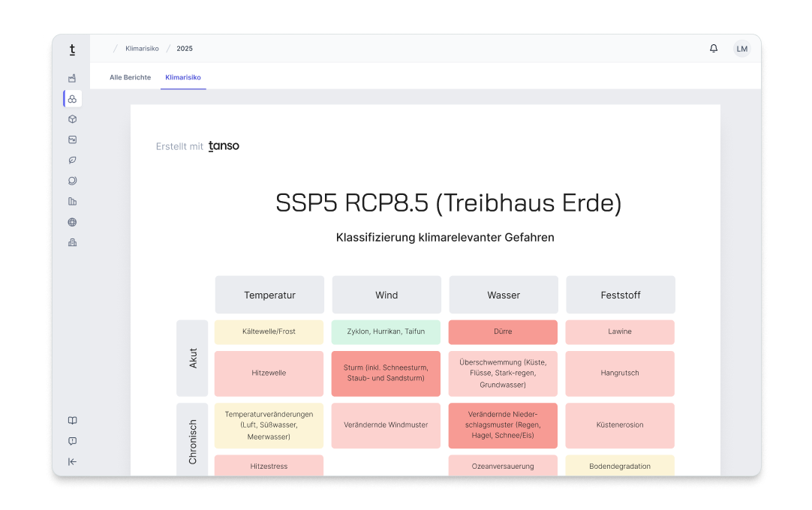Click the Klimarisiko breadcrumb link
The width and height of the screenshot is (812, 510).
(142, 48)
